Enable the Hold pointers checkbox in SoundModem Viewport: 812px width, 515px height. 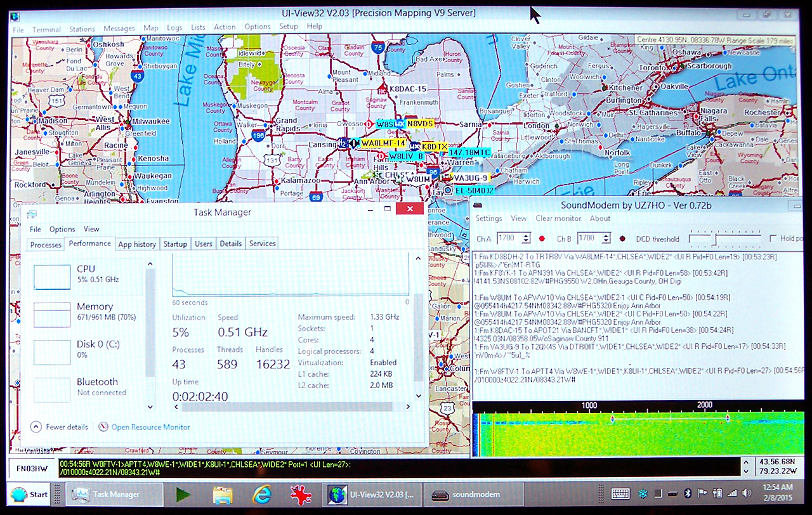click(x=773, y=238)
